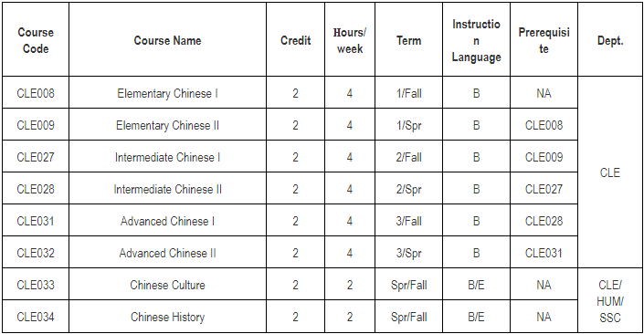Select the Credit column header
This screenshot has width=644, height=334.
click(x=295, y=40)
